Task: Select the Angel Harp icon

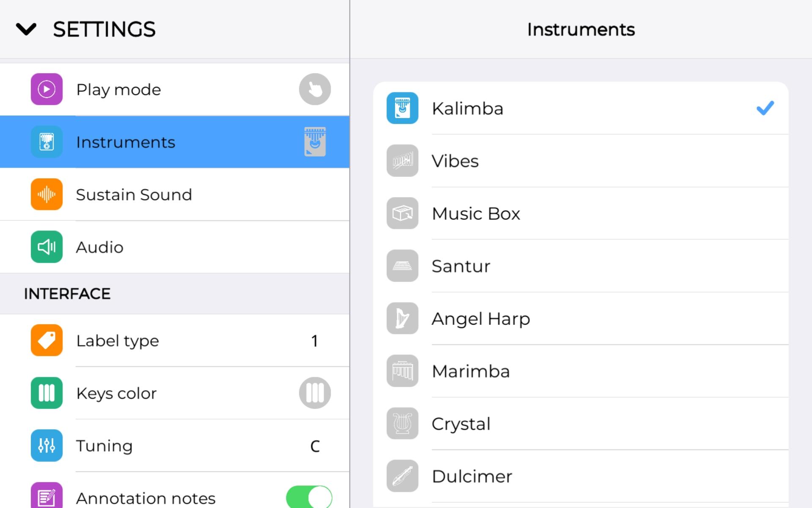Action: tap(402, 318)
